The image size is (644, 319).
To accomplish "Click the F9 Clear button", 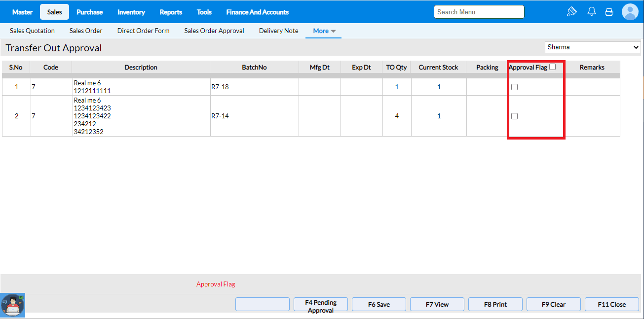I will [554, 304].
